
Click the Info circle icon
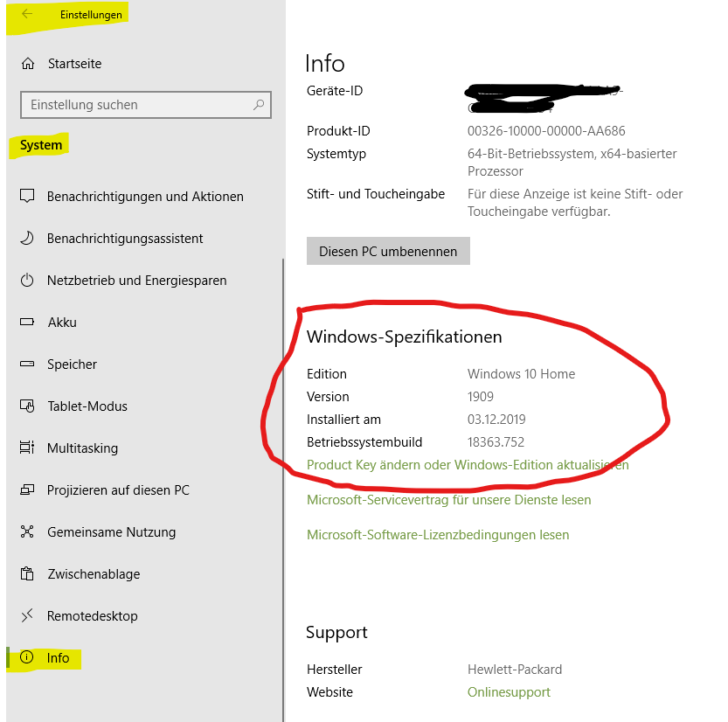pos(27,657)
